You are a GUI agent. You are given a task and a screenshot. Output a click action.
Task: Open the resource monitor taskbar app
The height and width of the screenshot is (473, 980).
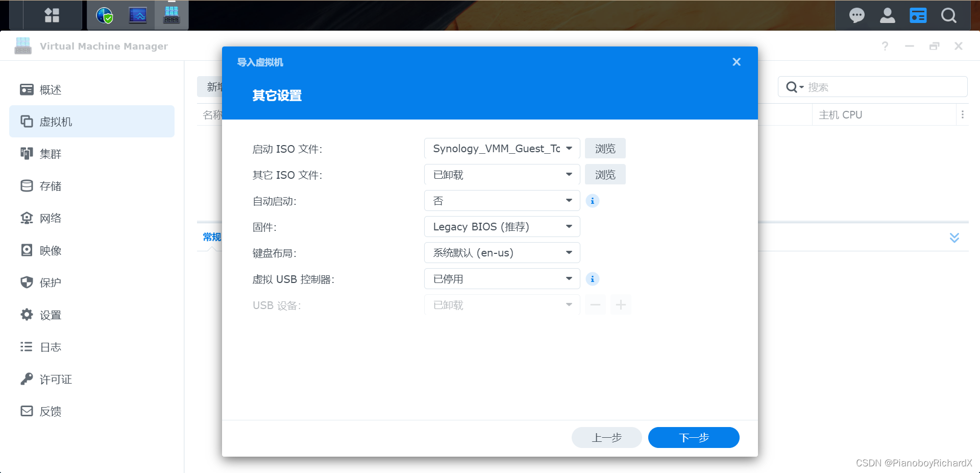pos(138,15)
